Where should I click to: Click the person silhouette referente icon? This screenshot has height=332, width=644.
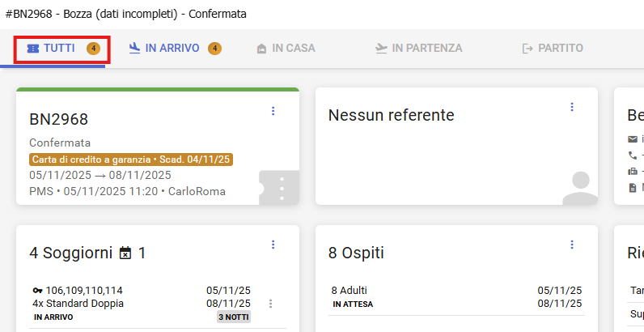580,188
